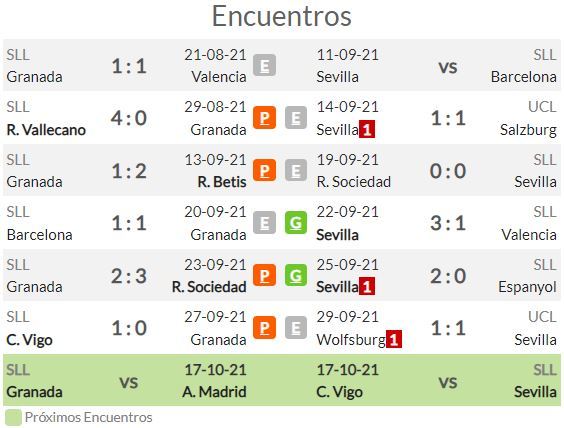Click the red card indicator next to Wolfsburg
The height and width of the screenshot is (428, 564).
pos(394,339)
